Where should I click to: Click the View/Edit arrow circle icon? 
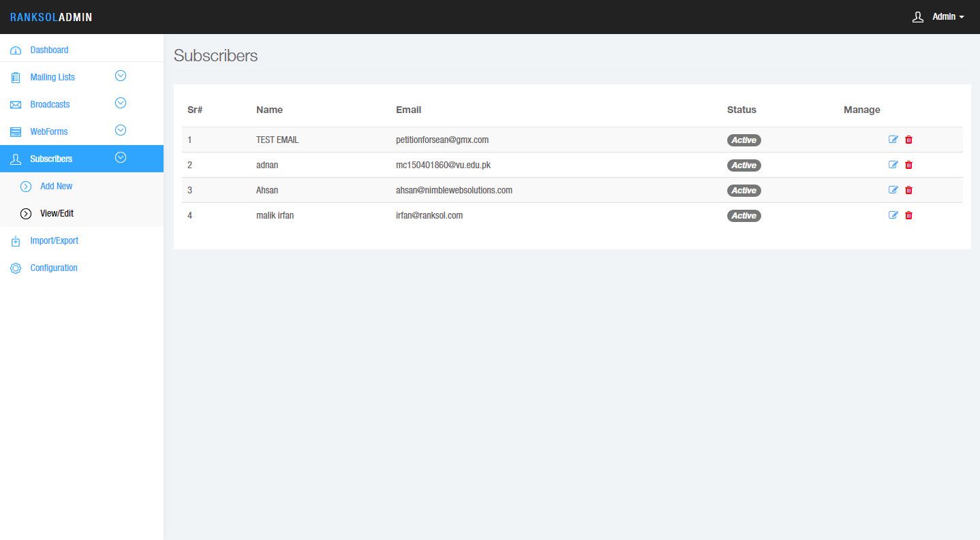pyautogui.click(x=26, y=214)
